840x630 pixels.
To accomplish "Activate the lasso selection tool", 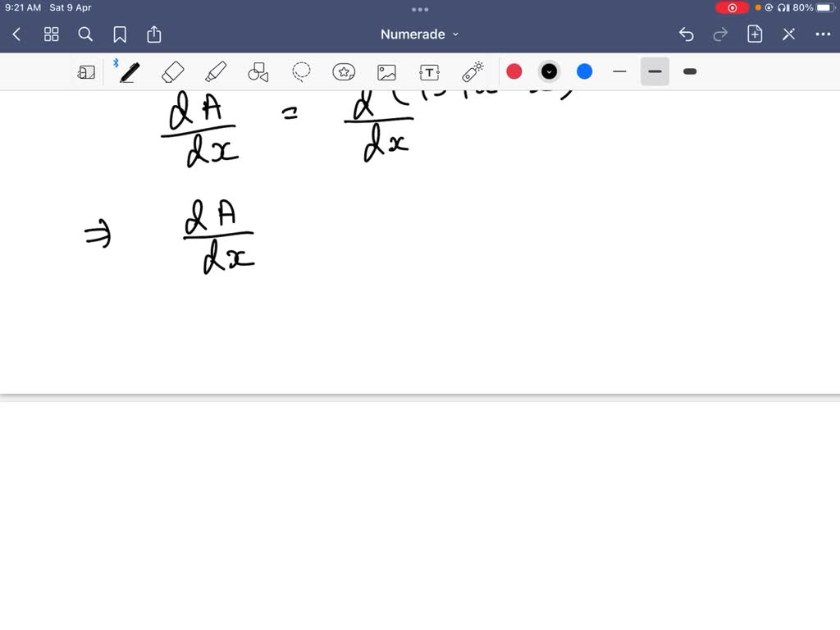I will point(301,71).
